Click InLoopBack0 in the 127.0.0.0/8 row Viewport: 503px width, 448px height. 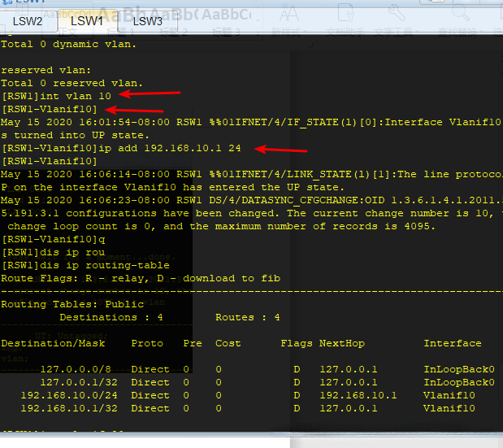(x=459, y=369)
